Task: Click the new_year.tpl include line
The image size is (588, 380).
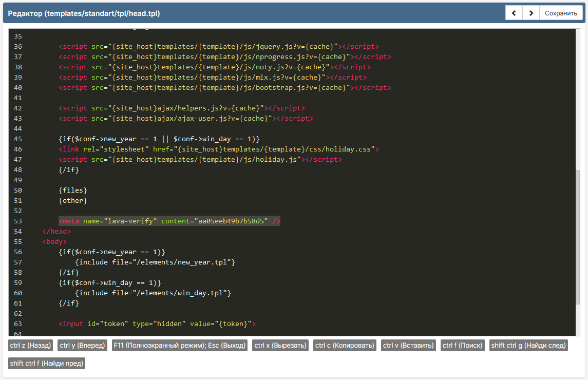Action: [155, 262]
